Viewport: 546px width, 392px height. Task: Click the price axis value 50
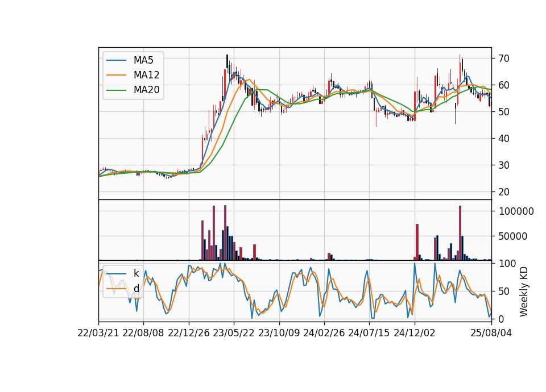504,112
